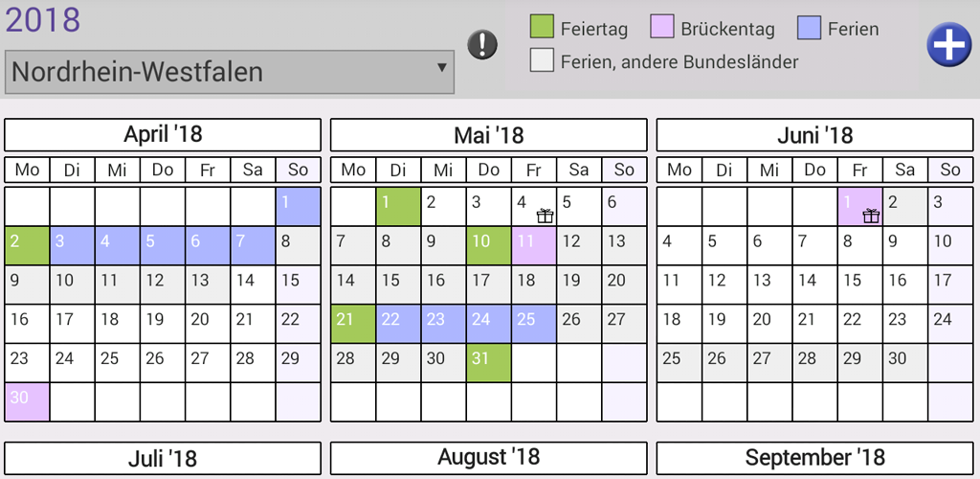Select holiday April 2 in the calendar
Screen dimensions: 980x479
pyautogui.click(x=27, y=246)
